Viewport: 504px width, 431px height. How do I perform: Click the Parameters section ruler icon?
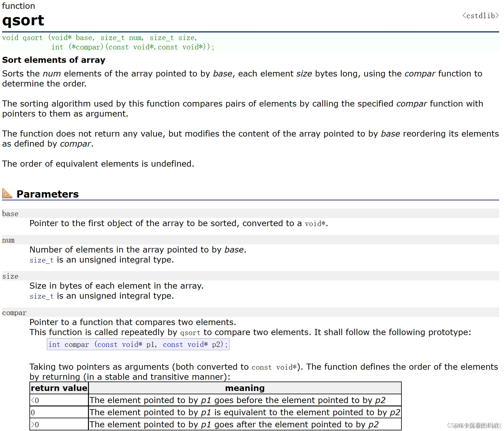coord(7,193)
